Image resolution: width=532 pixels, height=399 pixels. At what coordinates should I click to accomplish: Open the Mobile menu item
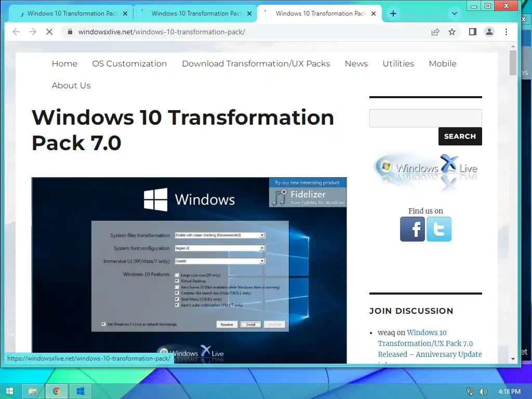pos(443,64)
